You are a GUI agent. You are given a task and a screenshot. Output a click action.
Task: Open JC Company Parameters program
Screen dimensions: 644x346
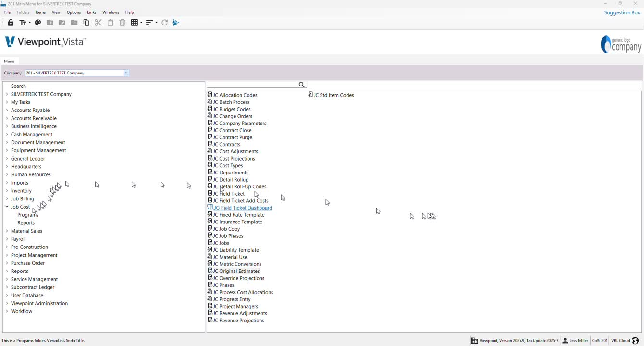[x=240, y=124]
